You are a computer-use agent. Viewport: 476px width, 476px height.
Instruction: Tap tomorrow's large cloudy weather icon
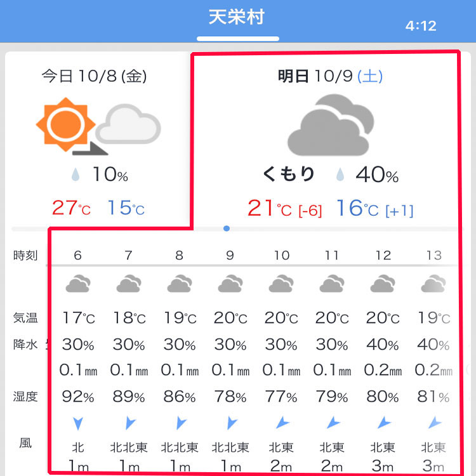tap(331, 125)
